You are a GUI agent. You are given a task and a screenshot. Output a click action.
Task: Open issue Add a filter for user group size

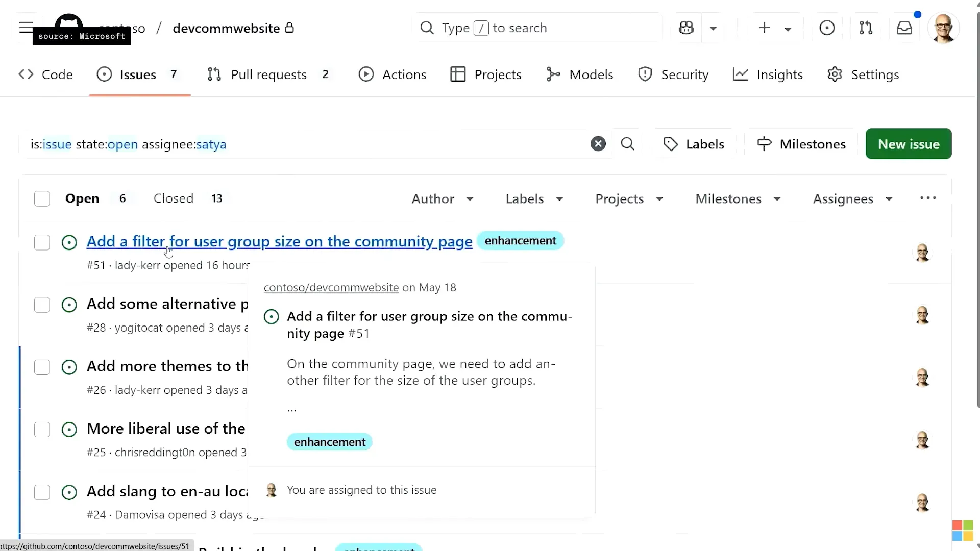[280, 241]
